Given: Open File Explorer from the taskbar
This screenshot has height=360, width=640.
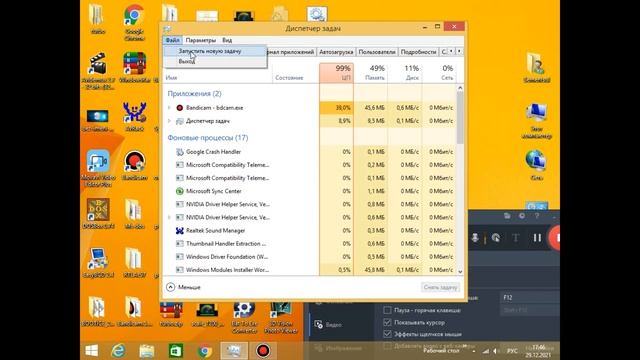Looking at the screenshot, I should 147,351.
